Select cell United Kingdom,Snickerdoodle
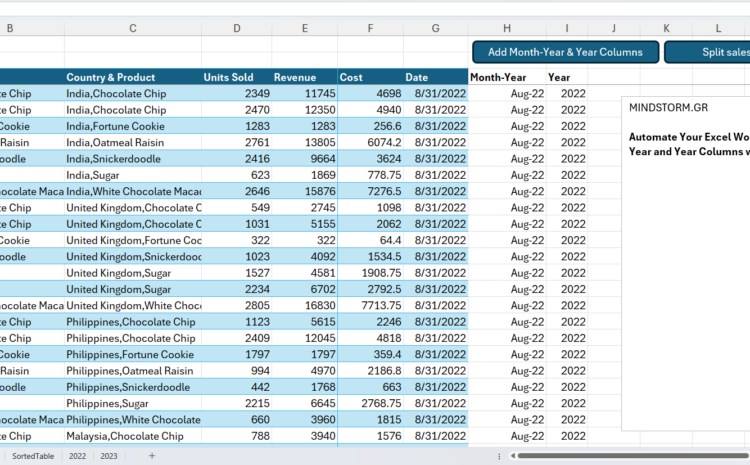 133,256
